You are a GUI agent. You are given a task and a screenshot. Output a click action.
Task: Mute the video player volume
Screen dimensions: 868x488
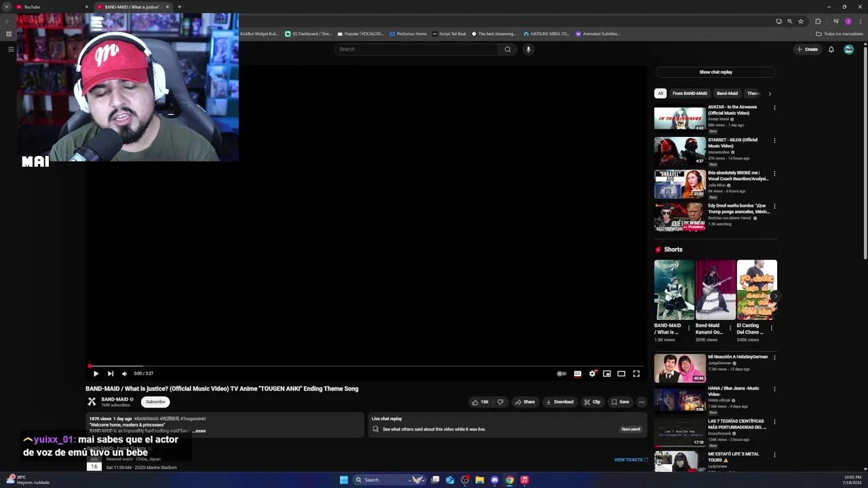click(x=124, y=373)
